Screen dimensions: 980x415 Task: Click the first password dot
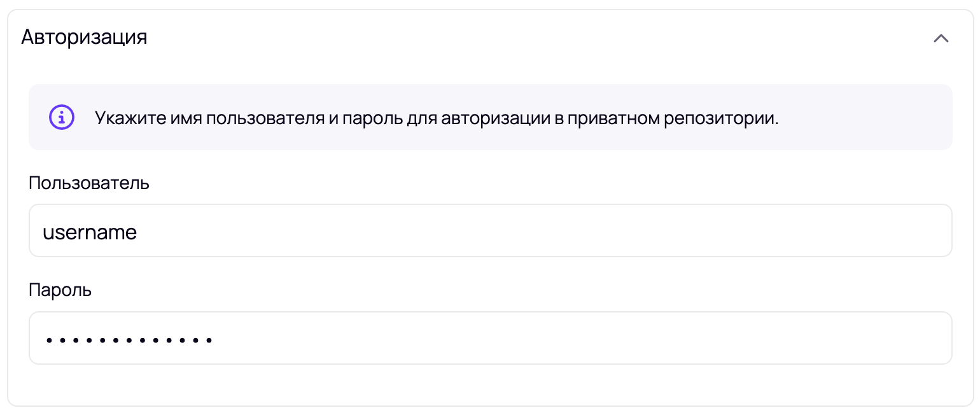[x=48, y=340]
